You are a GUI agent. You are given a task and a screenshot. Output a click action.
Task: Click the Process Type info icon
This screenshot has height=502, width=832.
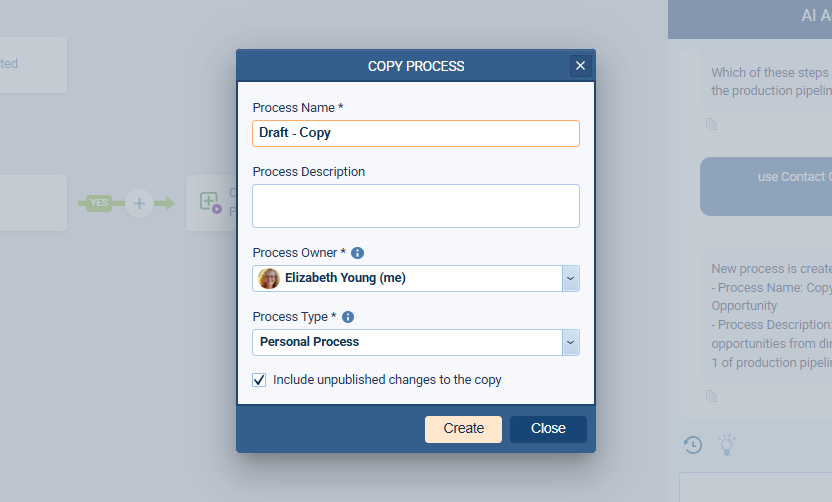click(x=348, y=317)
